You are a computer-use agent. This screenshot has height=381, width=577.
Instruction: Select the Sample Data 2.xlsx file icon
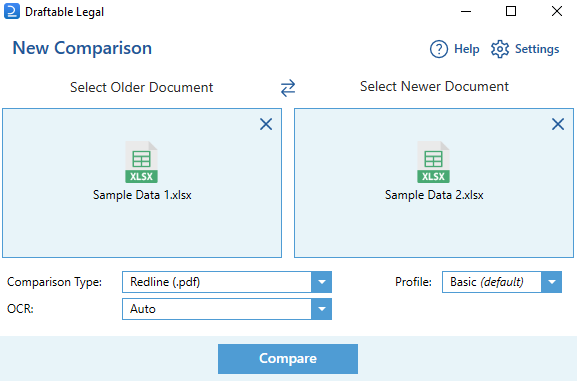(x=433, y=162)
